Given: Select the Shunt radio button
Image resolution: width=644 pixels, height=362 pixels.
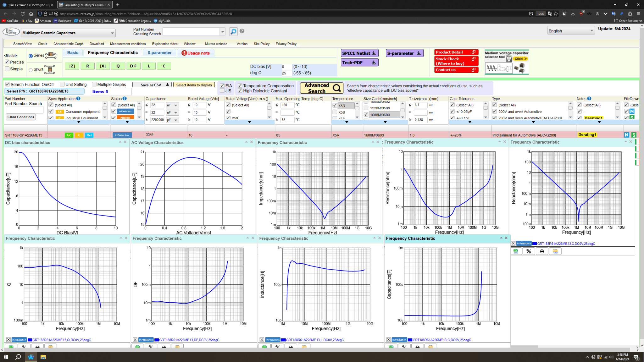Looking at the screenshot, I should click(31, 70).
